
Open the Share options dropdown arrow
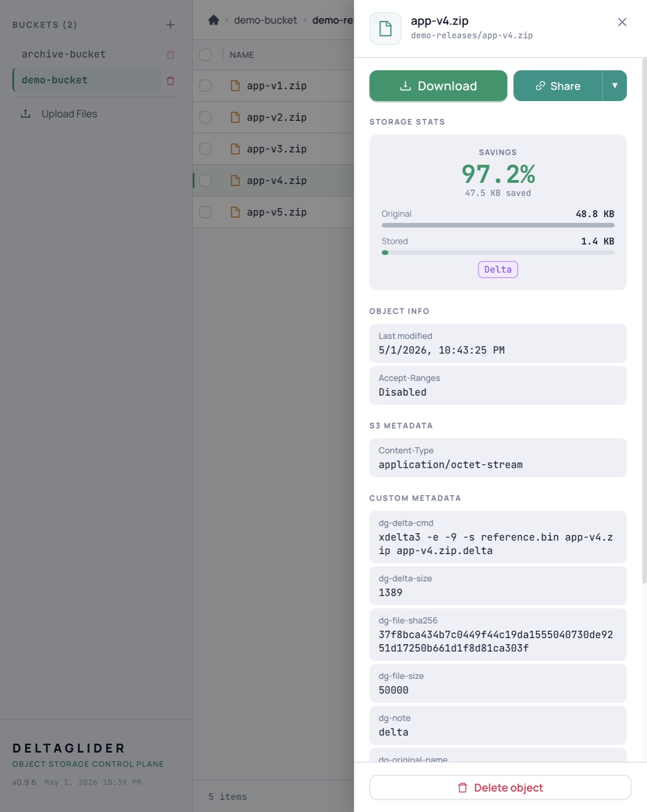615,86
